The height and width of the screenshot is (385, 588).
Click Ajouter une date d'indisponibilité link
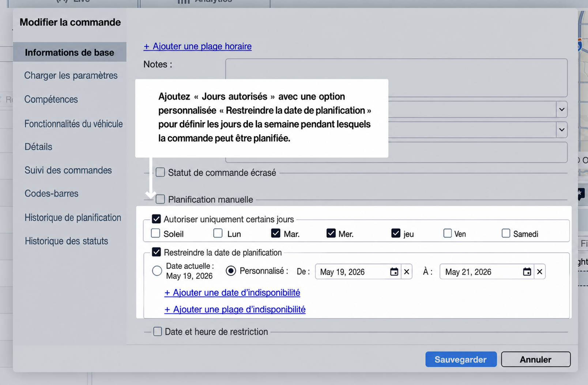[x=232, y=292]
